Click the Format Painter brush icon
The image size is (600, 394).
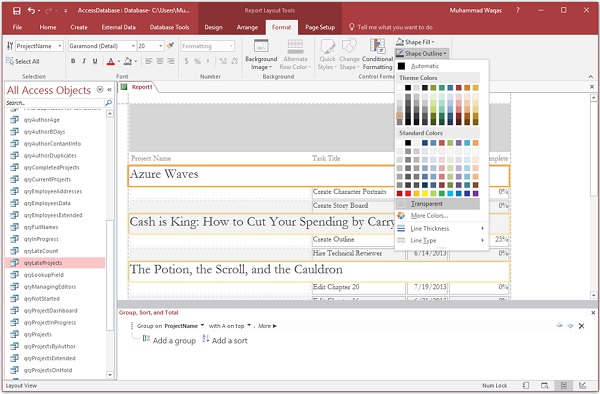point(170,46)
